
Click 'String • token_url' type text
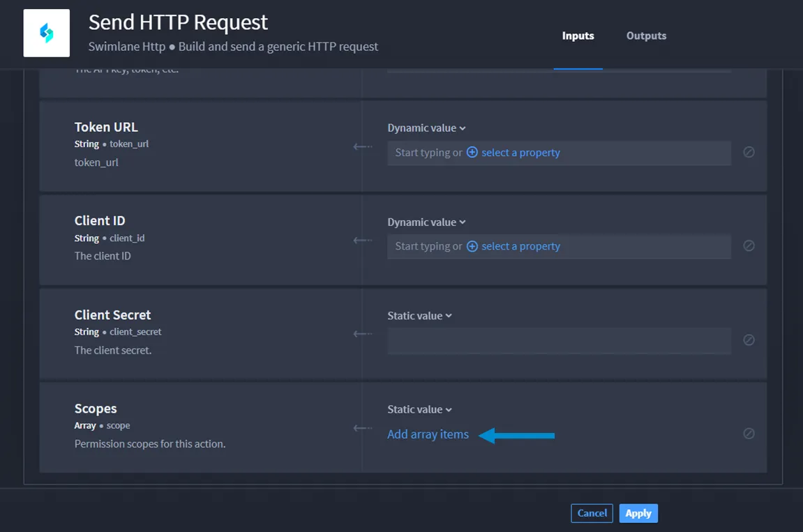112,144
